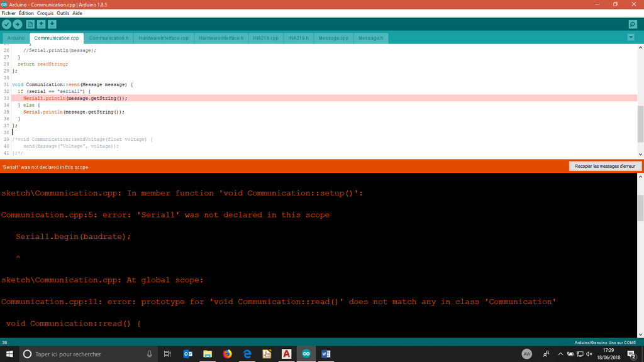Click the Serial.println(message.getString()) line 35

(x=74, y=112)
